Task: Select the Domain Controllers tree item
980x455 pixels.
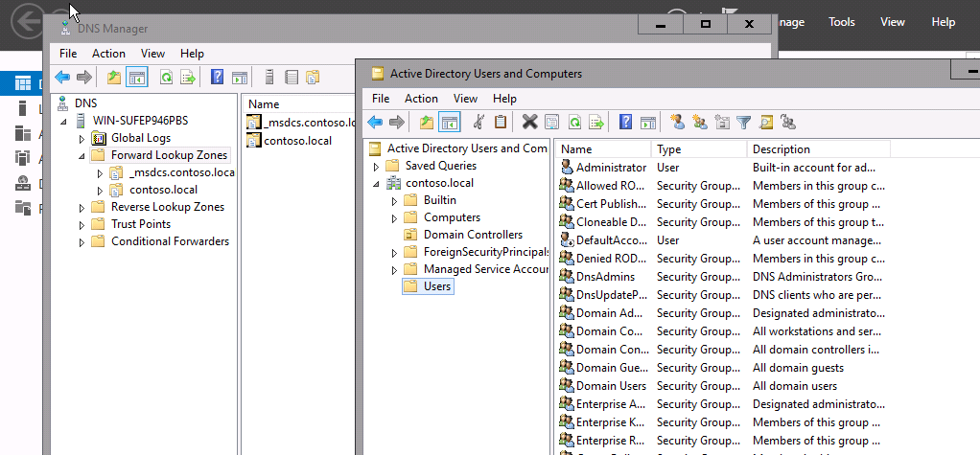Action: click(473, 235)
